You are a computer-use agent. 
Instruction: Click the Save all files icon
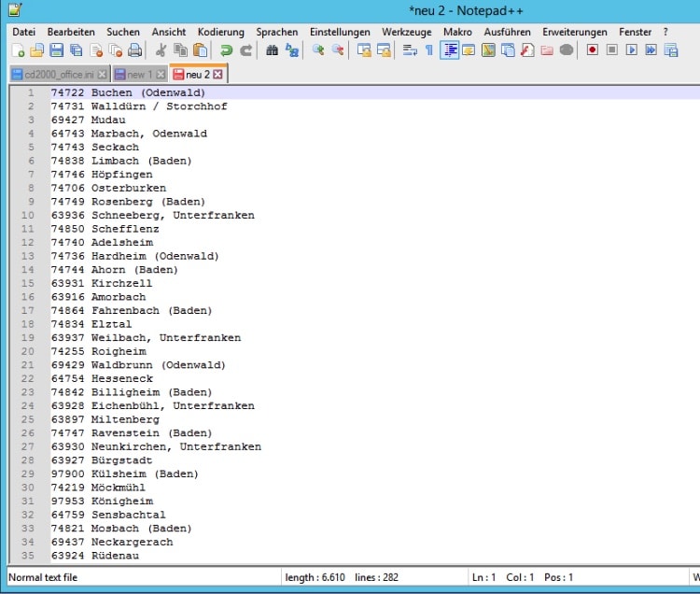coord(76,50)
